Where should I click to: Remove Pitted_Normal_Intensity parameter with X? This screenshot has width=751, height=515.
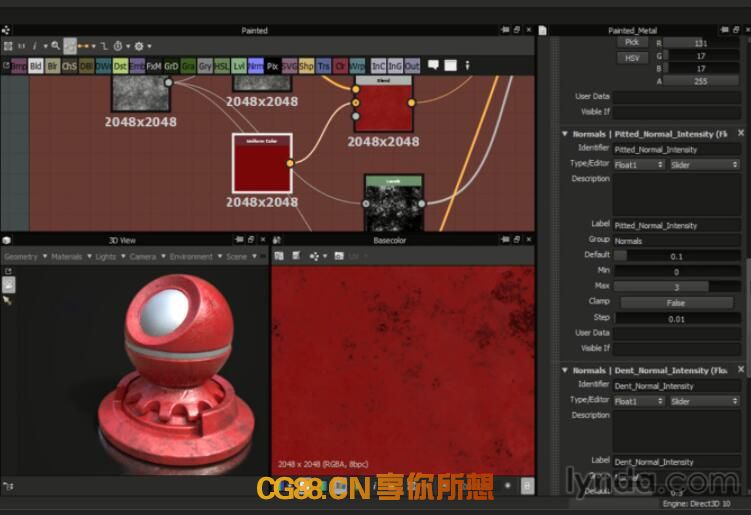click(741, 133)
